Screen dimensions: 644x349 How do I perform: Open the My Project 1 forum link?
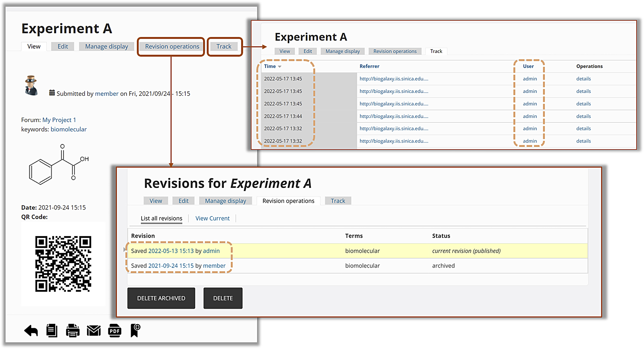(x=59, y=120)
